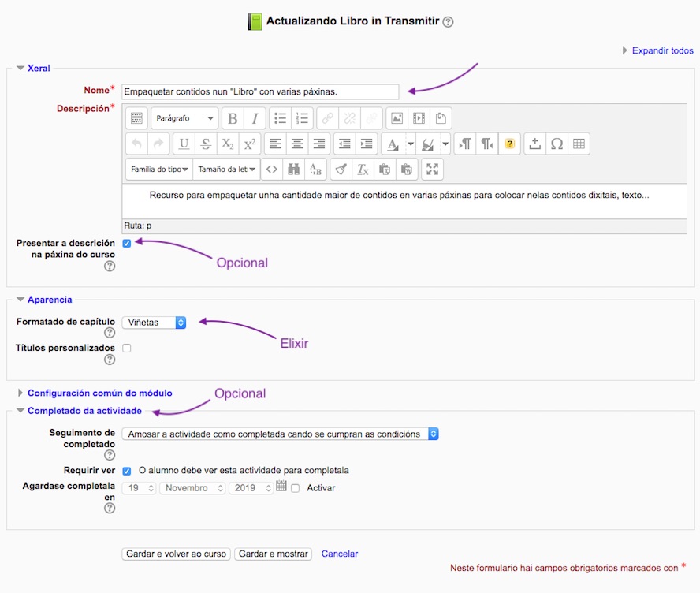Open the text color picker dropdown
The image size is (700, 593).
409,144
